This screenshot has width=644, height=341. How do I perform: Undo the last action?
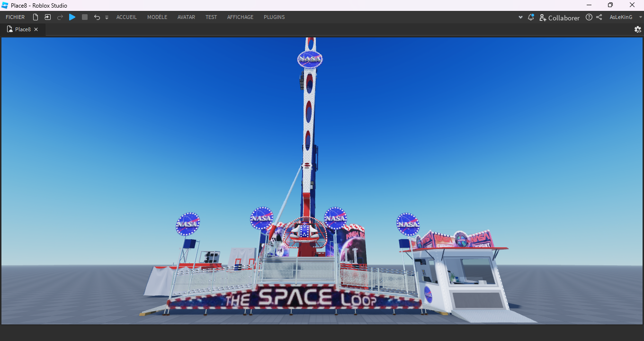pos(97,17)
